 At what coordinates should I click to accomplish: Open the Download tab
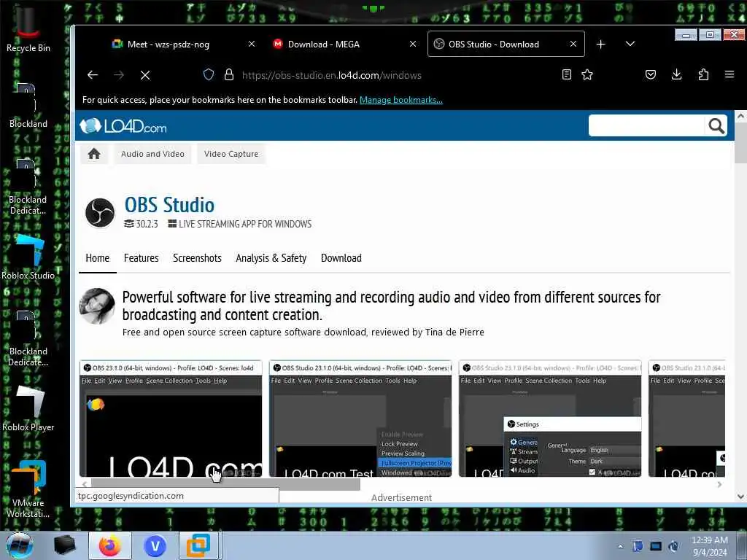tap(341, 258)
